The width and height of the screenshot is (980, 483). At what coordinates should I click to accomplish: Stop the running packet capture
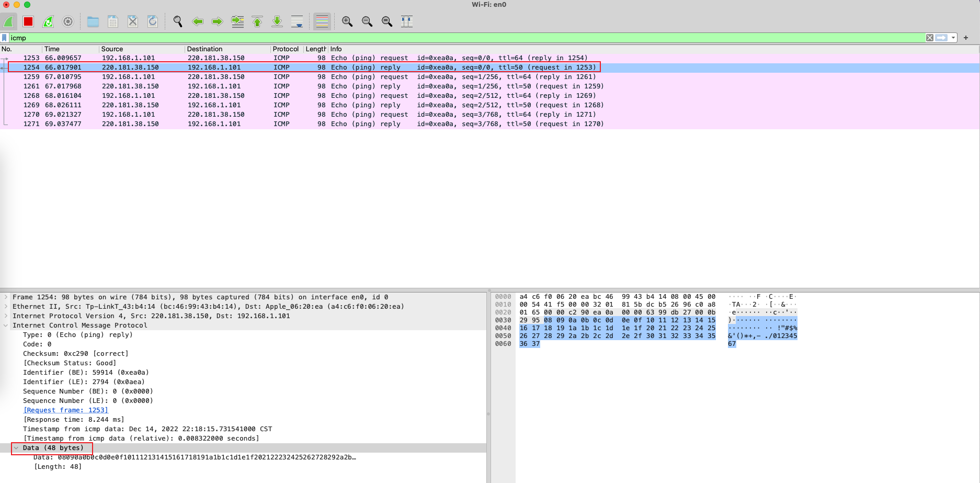(28, 21)
